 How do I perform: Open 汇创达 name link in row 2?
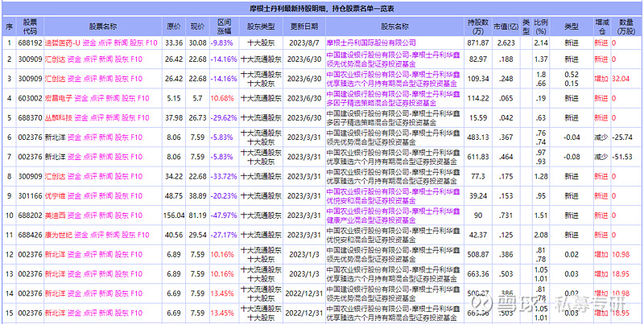coord(55,59)
